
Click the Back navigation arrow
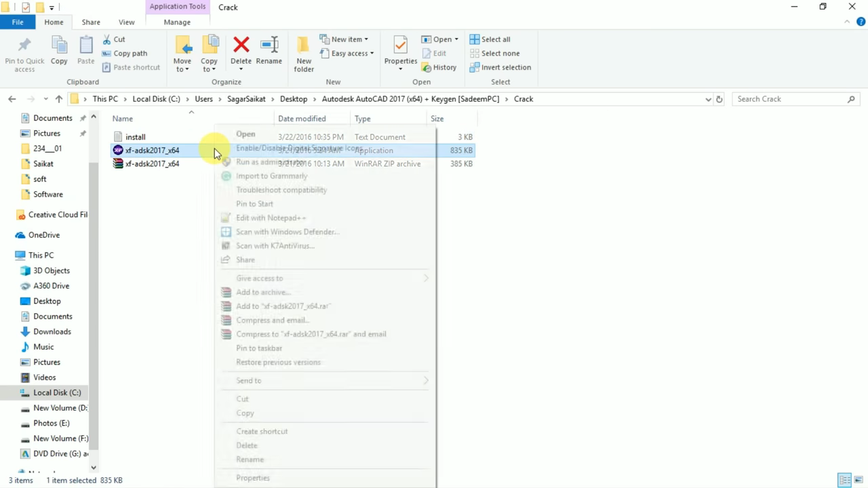coord(12,99)
